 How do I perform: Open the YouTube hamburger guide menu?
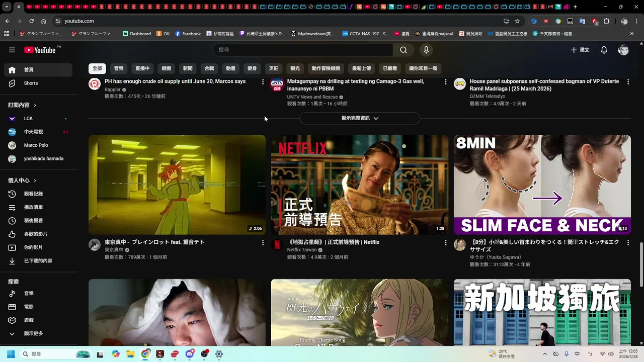[12, 50]
